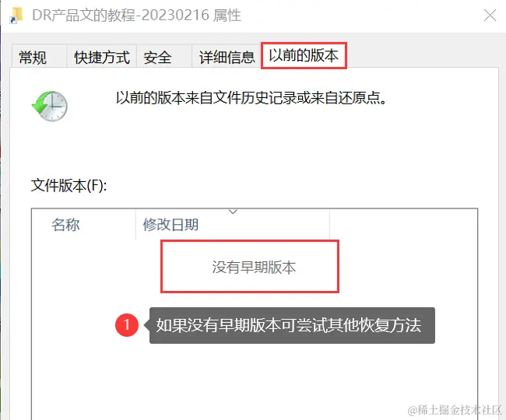The width and height of the screenshot is (506, 420).
Task: Click the dialog title DR产品文的教程-20230216 属性
Action: pyautogui.click(x=137, y=15)
